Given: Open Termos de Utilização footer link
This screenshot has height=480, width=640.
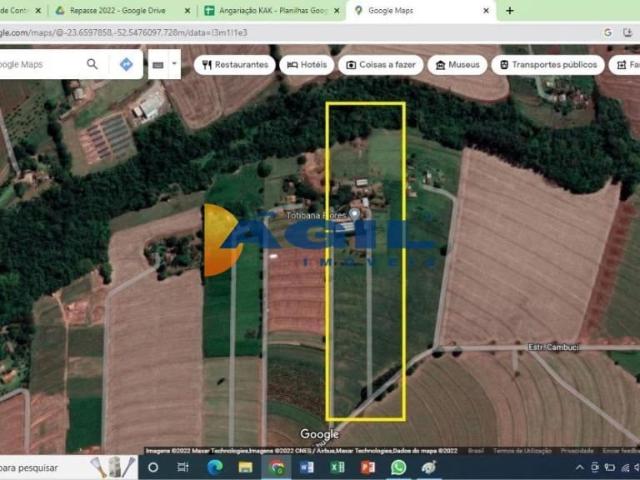Looking at the screenshot, I should coord(522,451).
